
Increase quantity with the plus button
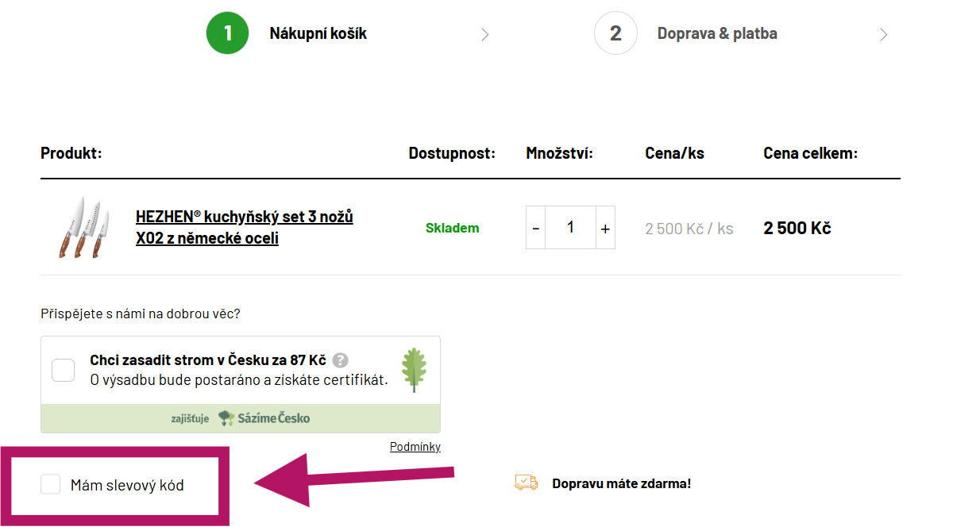605,229
